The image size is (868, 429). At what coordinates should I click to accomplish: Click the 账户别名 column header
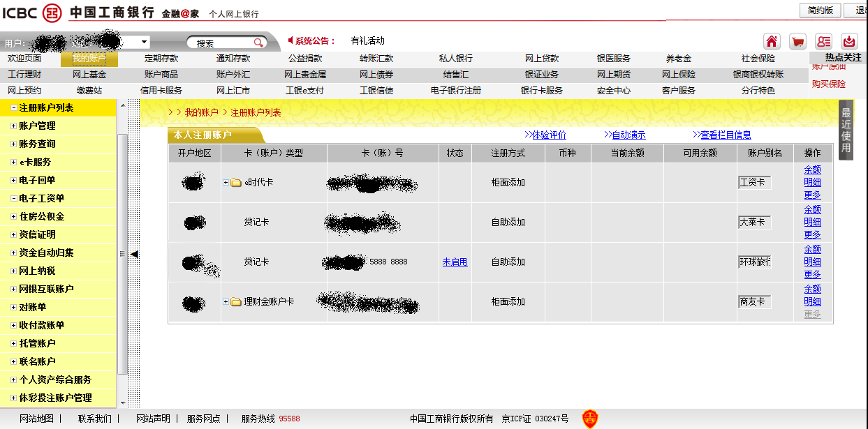coord(765,153)
